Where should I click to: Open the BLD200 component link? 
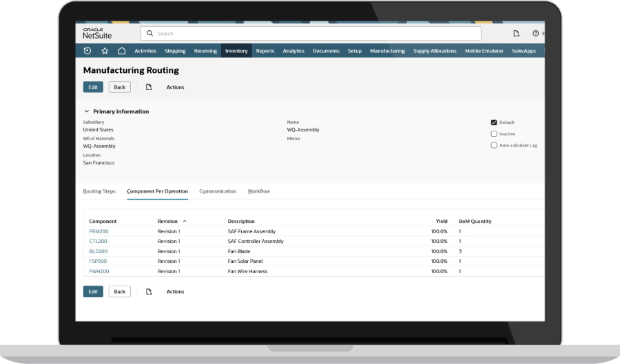pos(98,251)
